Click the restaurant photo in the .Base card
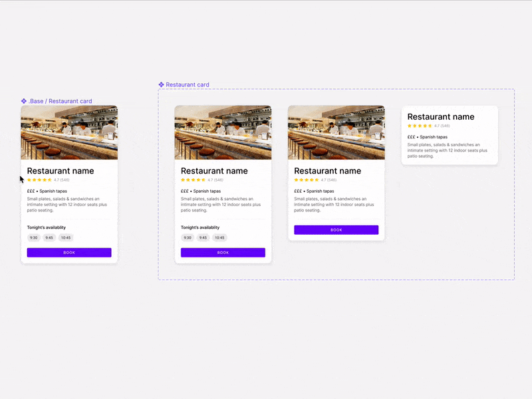 [69, 132]
